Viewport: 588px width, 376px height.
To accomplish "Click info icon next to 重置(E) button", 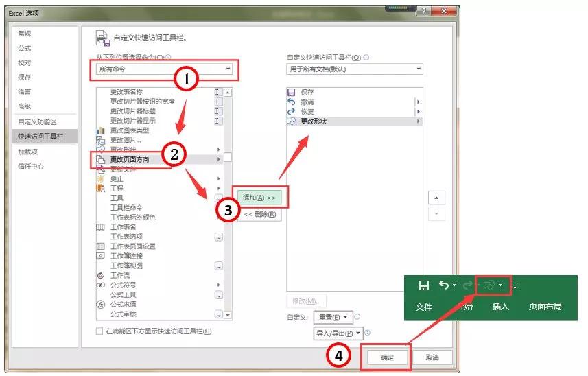I will 357,317.
